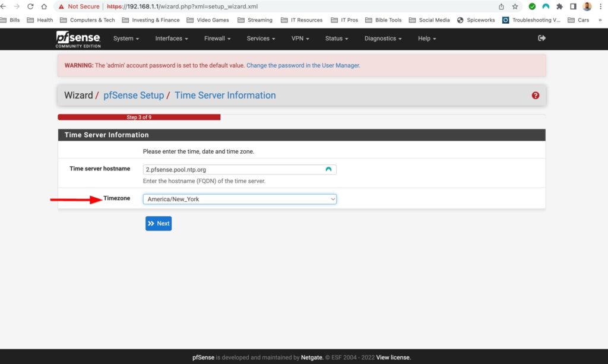Image resolution: width=608 pixels, height=364 pixels.
Task: Open the teal arch extension icon in toolbar
Action: click(546, 7)
